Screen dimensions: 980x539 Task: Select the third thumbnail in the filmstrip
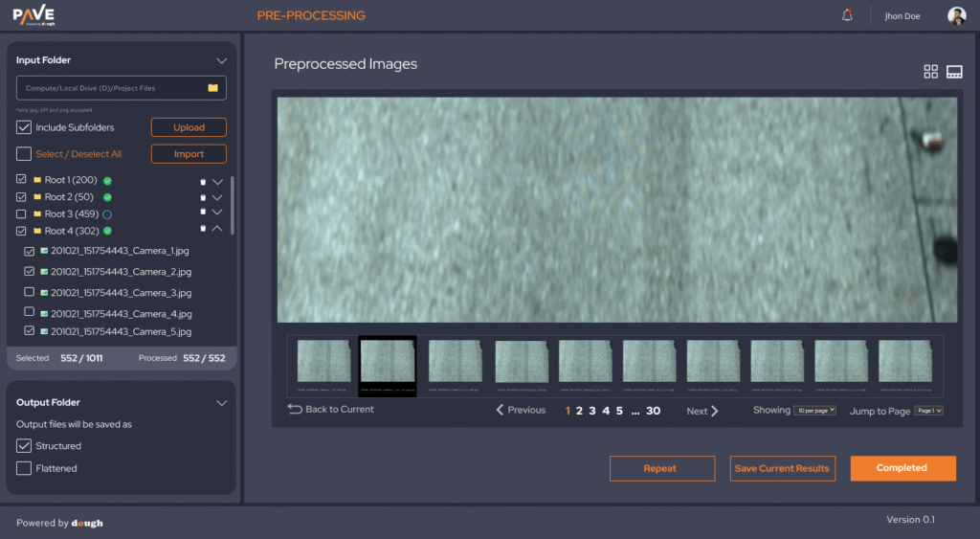click(x=455, y=362)
